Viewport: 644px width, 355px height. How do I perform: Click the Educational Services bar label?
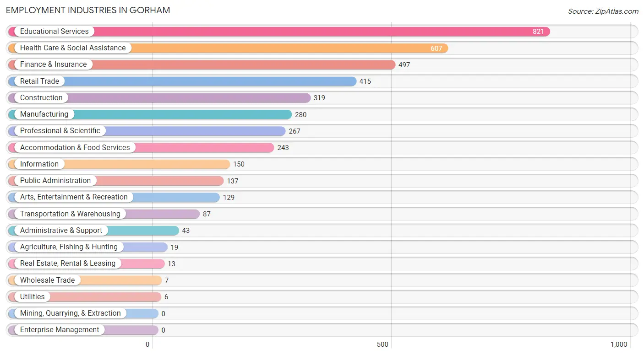[55, 32]
